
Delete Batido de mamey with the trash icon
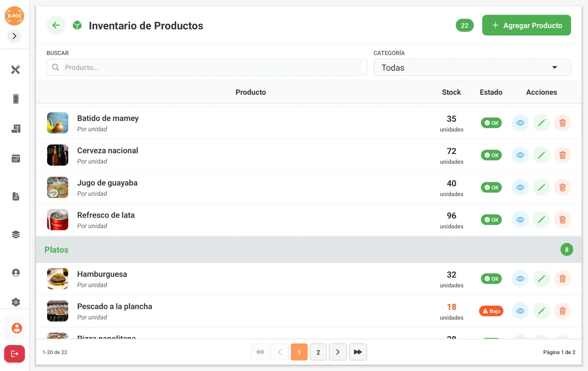point(562,123)
